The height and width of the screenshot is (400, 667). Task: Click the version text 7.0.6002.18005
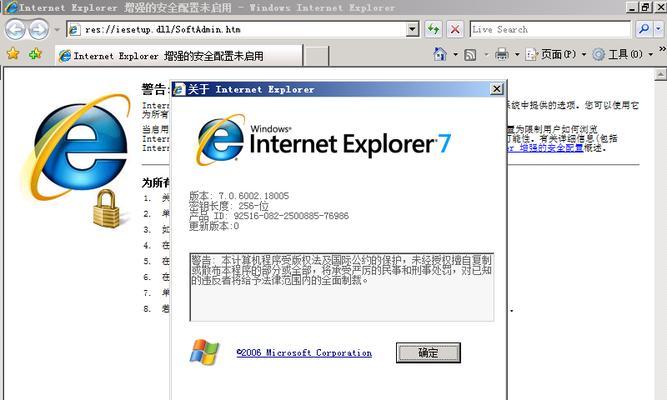254,196
